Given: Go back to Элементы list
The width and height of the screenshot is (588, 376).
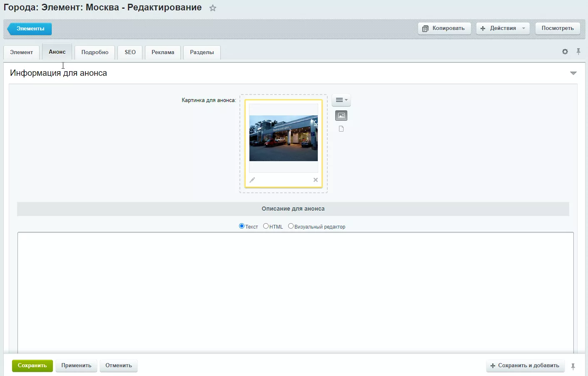Looking at the screenshot, I should pos(30,29).
